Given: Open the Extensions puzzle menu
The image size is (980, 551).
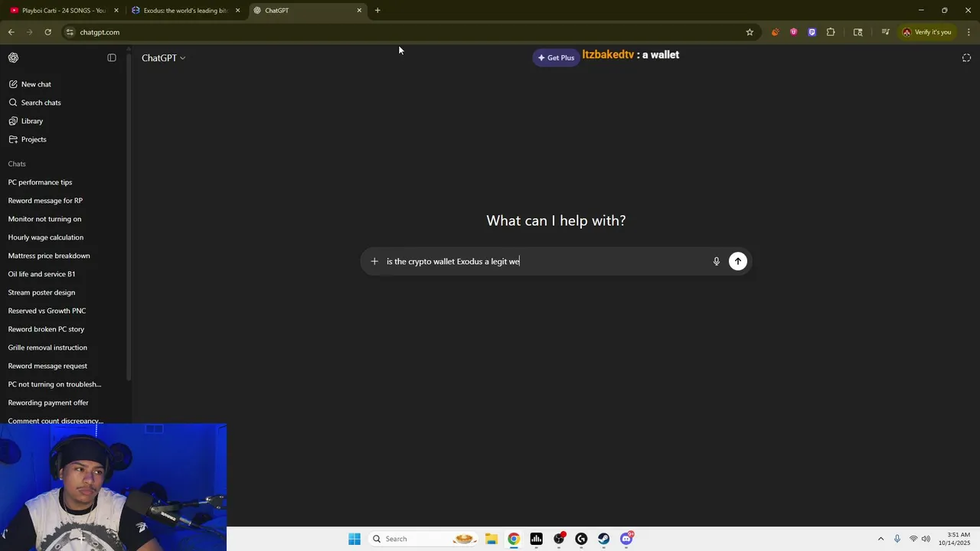Looking at the screenshot, I should (x=831, y=32).
